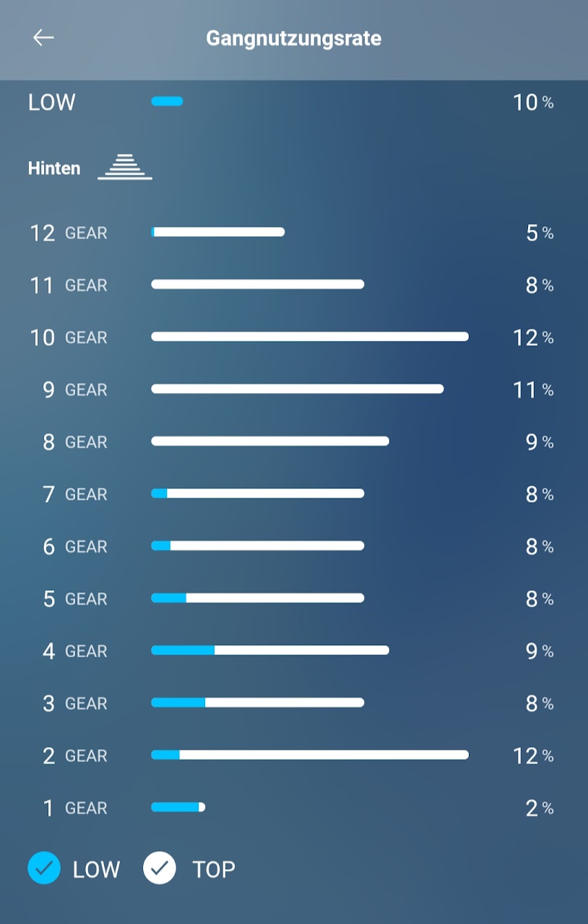Select the gear 12 usage bar
The width and height of the screenshot is (588, 924).
[217, 232]
